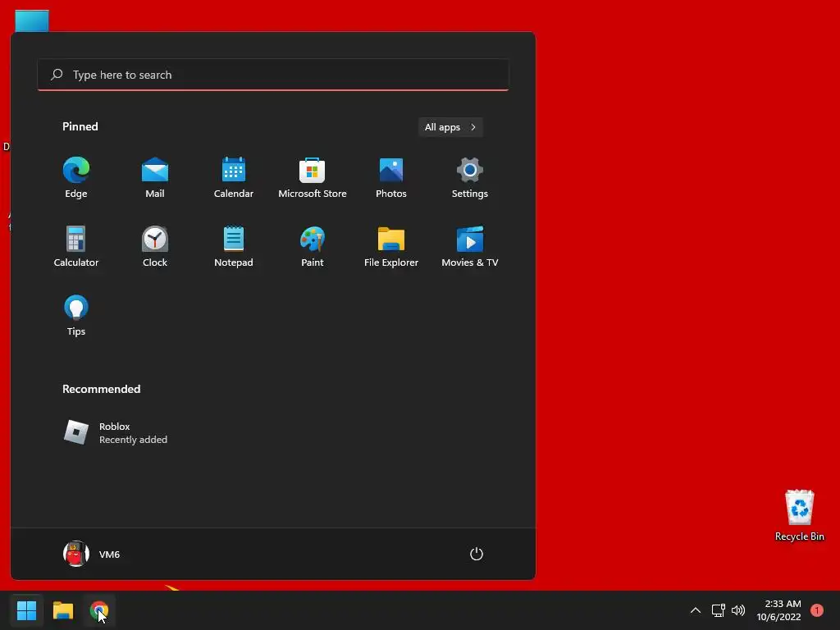Select the Recycle Bin desktop icon
This screenshot has width=840, height=630.
coord(799,515)
